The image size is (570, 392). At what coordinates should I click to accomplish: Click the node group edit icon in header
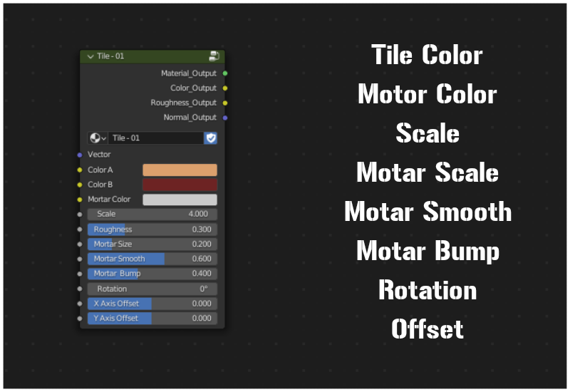point(214,56)
